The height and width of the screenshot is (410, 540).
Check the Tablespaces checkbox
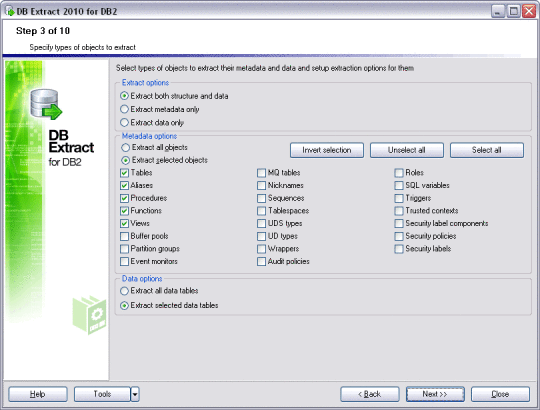pyautogui.click(x=261, y=211)
